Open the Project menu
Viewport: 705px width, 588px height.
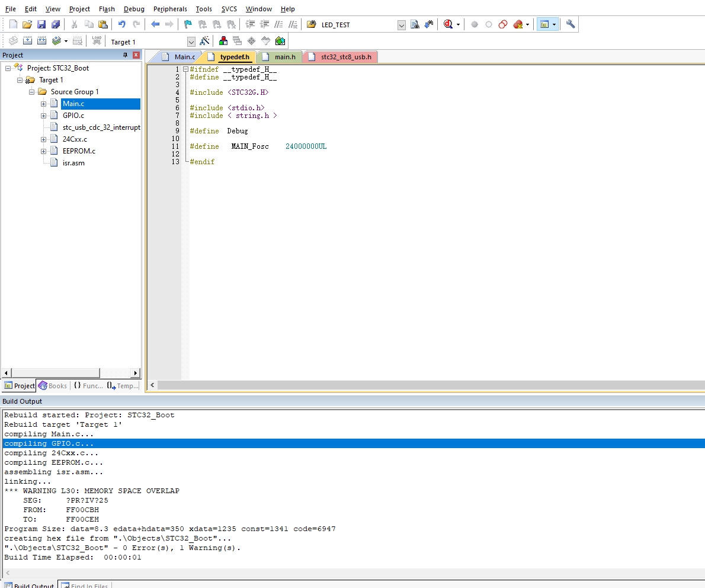pyautogui.click(x=79, y=8)
